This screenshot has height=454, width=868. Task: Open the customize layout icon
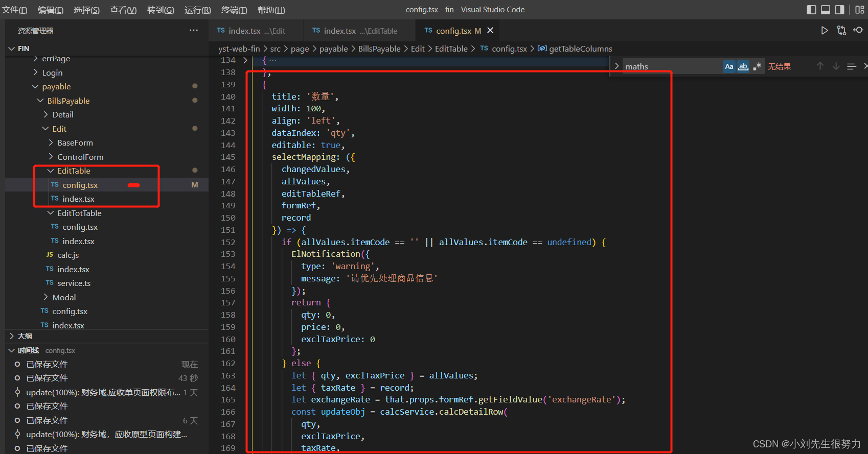click(x=860, y=10)
